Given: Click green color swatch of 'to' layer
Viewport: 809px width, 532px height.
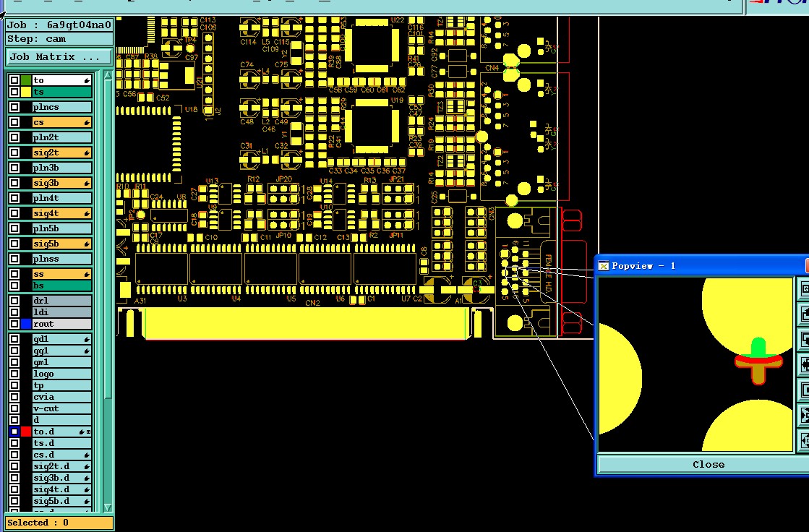Looking at the screenshot, I should click(x=26, y=80).
